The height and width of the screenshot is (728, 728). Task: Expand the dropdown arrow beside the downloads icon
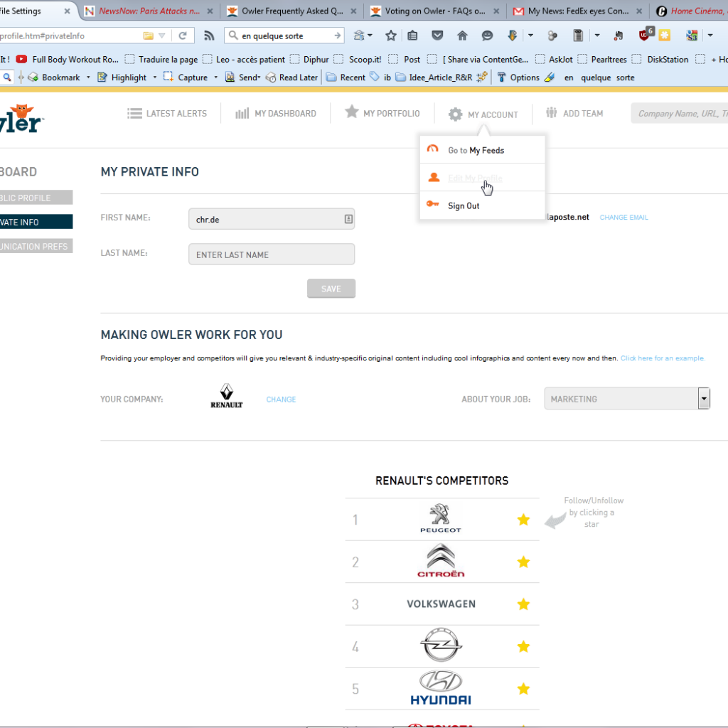[x=530, y=36]
